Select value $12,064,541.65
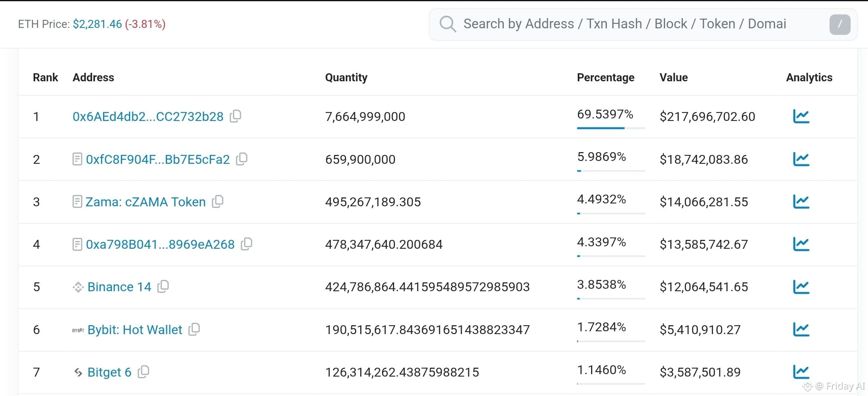 pos(704,287)
